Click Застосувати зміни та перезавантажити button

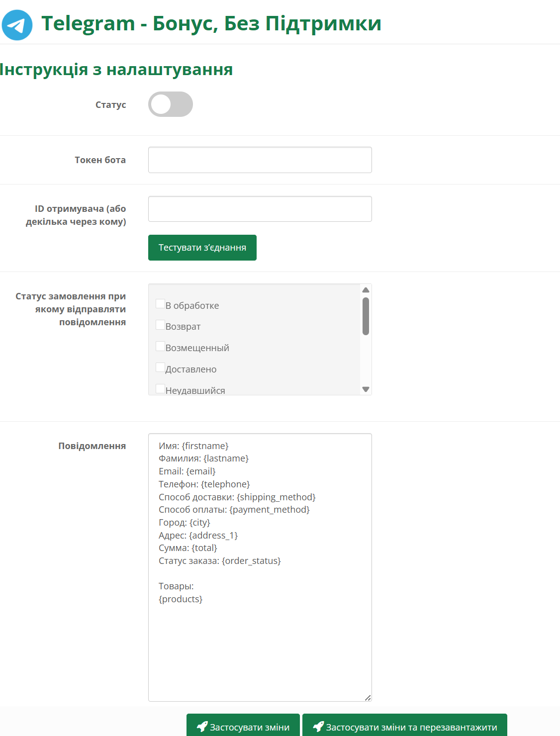tap(405, 725)
